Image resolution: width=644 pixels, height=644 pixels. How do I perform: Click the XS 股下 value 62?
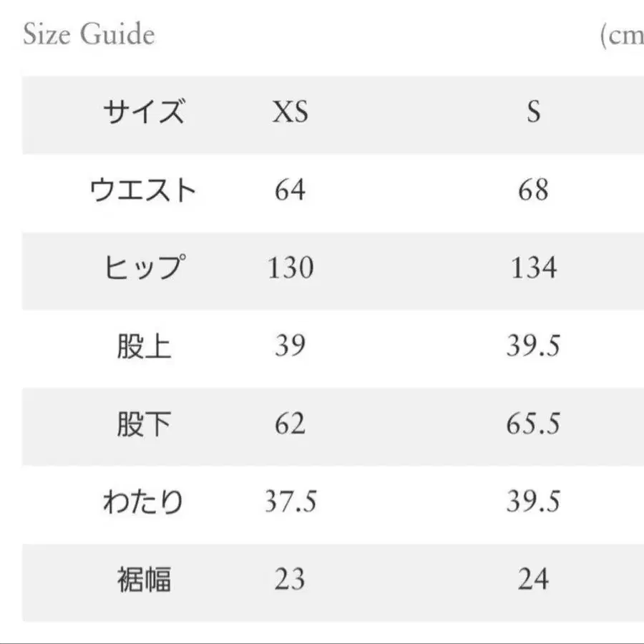click(x=290, y=424)
